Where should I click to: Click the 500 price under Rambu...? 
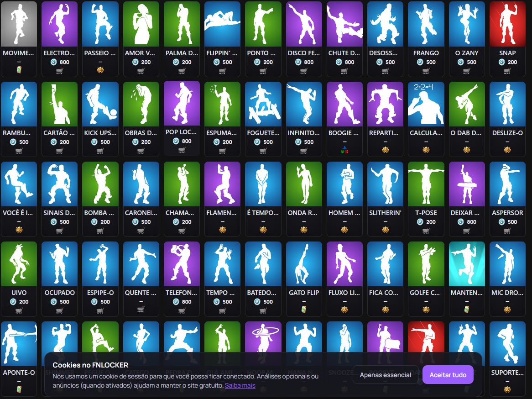pos(19,142)
